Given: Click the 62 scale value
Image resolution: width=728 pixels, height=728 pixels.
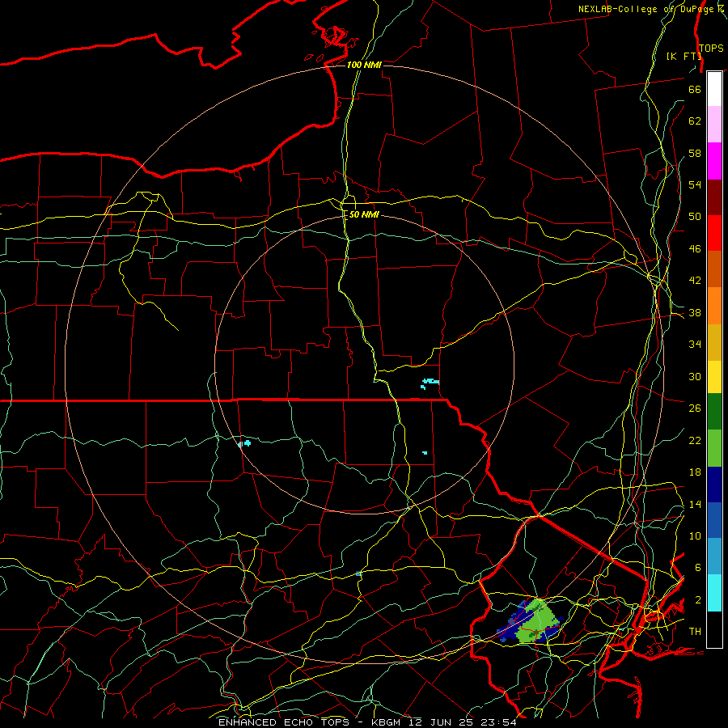Looking at the screenshot, I should pyautogui.click(x=695, y=121).
